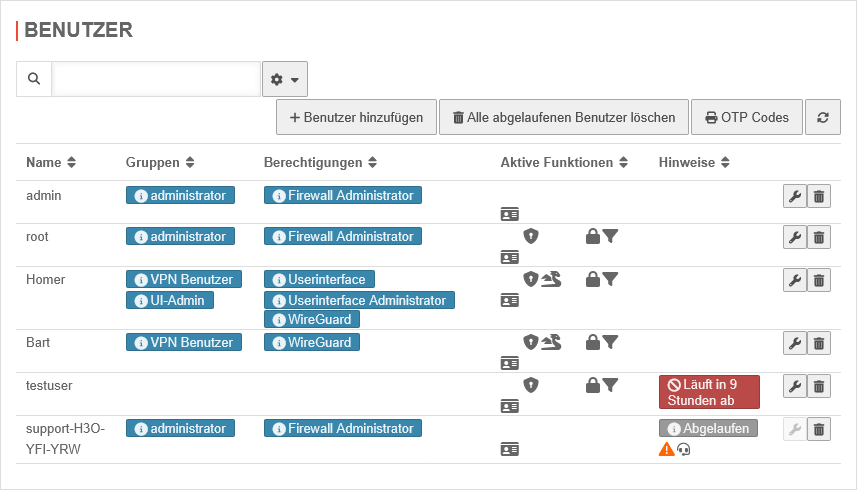Remove the expired support-H3O-YFI-YRW user

819,429
